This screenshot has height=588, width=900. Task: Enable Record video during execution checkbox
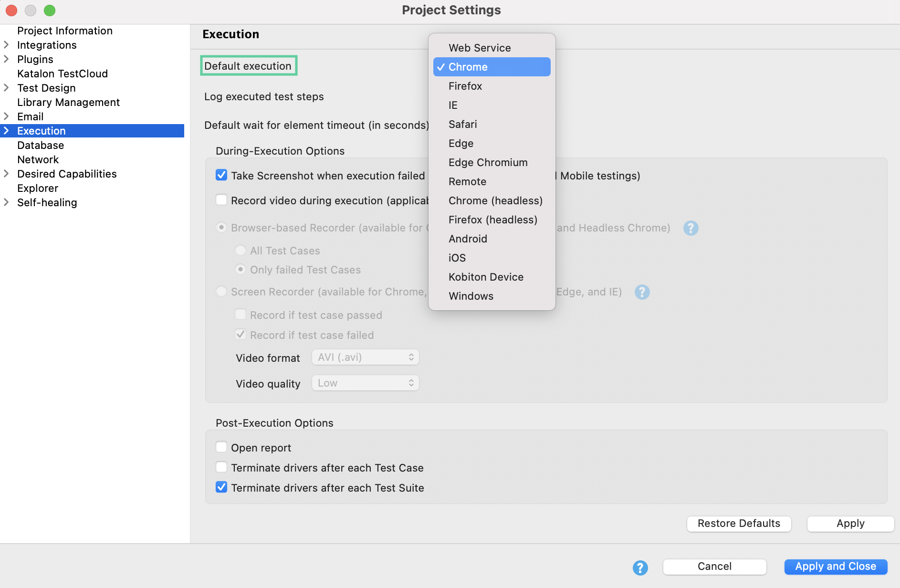pyautogui.click(x=221, y=200)
